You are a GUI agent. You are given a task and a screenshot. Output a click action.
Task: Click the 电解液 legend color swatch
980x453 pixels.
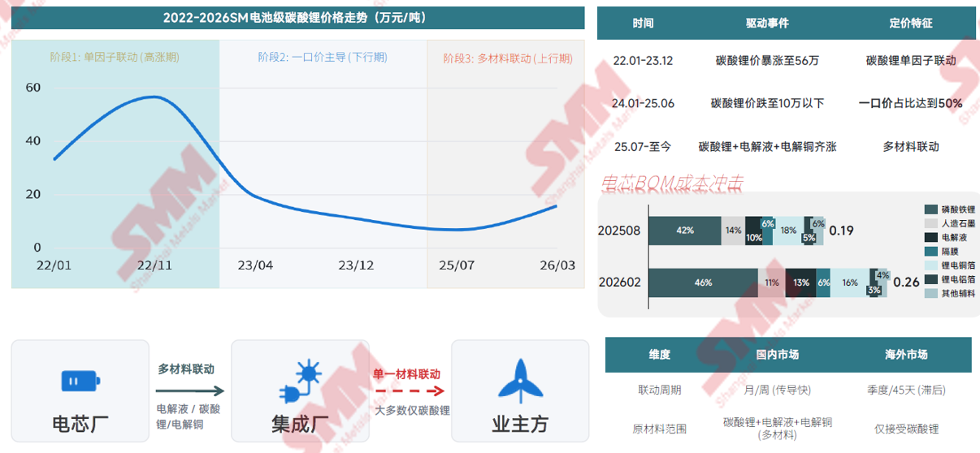931,238
